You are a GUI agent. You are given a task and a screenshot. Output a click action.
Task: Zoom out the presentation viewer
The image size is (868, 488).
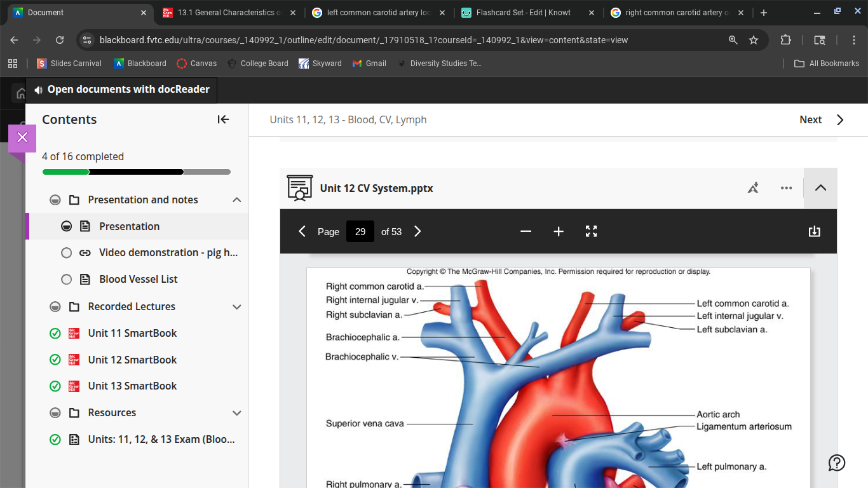click(x=526, y=232)
